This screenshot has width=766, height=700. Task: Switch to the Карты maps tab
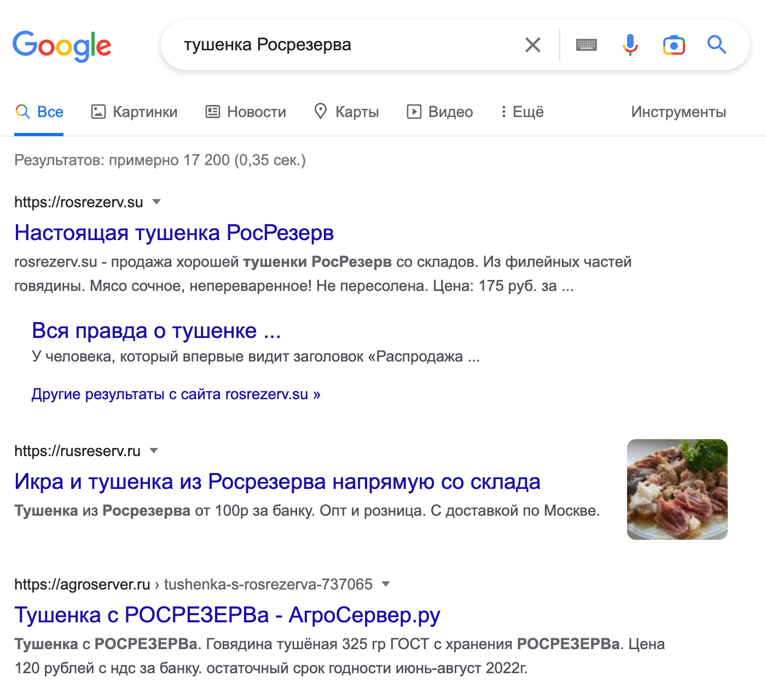click(346, 112)
